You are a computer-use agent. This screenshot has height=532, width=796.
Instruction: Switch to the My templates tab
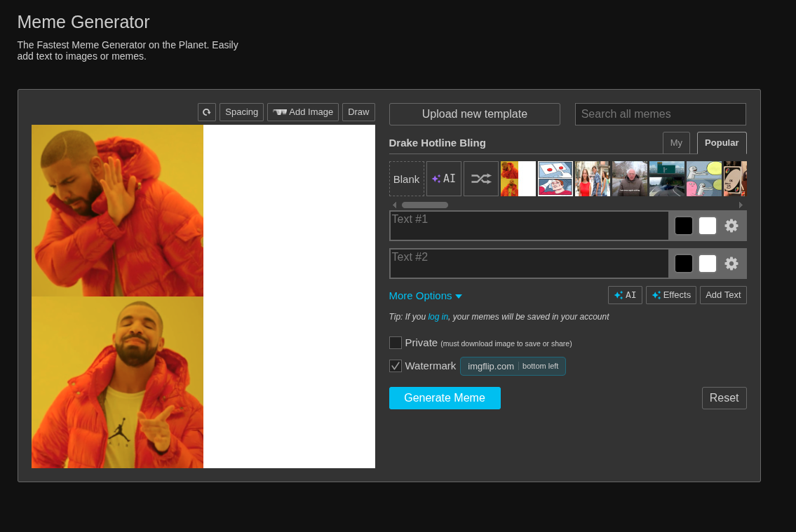[676, 143]
